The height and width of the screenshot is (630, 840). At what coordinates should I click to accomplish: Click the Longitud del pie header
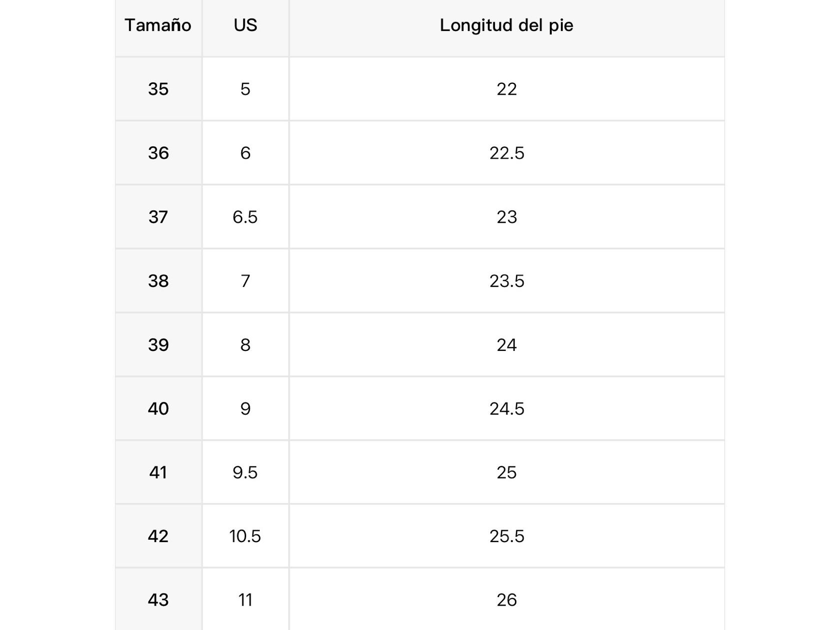coord(506,25)
